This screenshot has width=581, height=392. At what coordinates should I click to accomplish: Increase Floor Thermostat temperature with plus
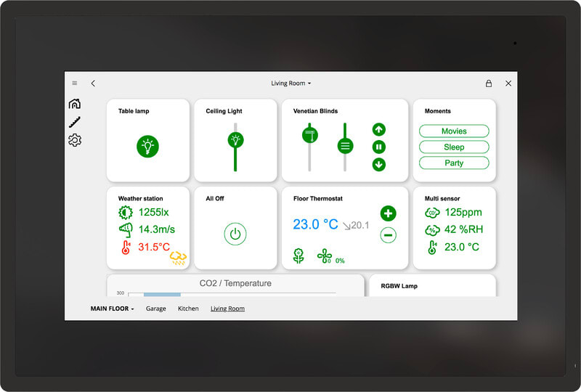pyautogui.click(x=388, y=213)
